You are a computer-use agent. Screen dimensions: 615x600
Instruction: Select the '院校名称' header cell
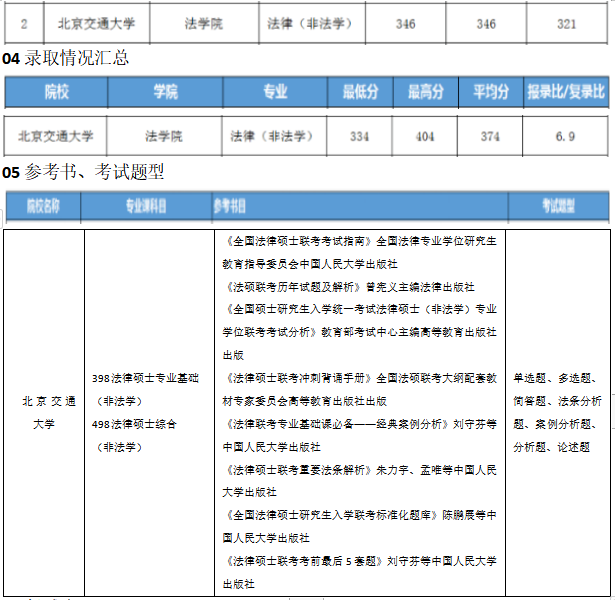coord(43,206)
